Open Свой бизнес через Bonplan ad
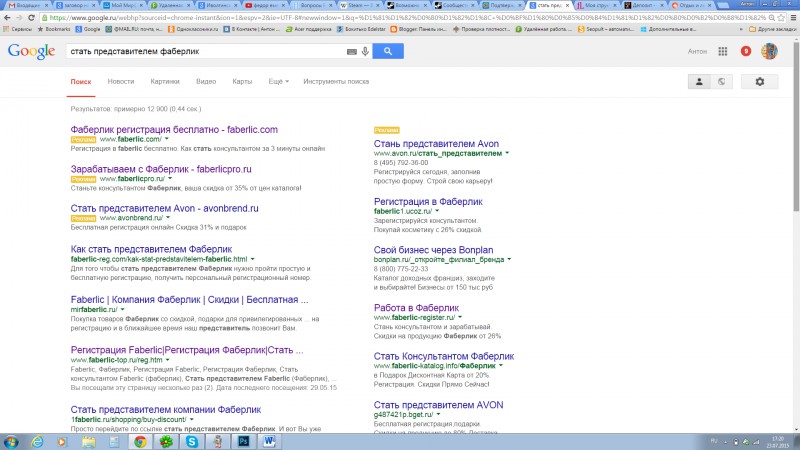Screen dimensions: 800x450 coord(433,250)
